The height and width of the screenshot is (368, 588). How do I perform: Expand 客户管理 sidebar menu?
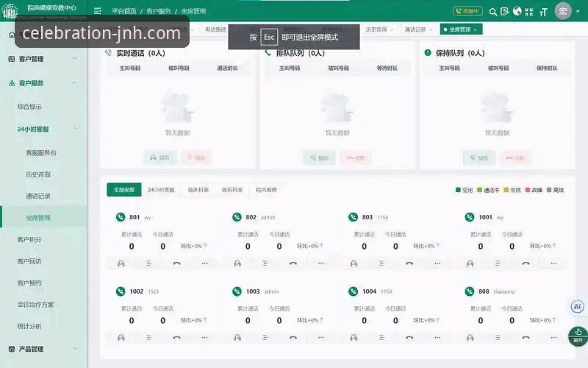tap(43, 59)
